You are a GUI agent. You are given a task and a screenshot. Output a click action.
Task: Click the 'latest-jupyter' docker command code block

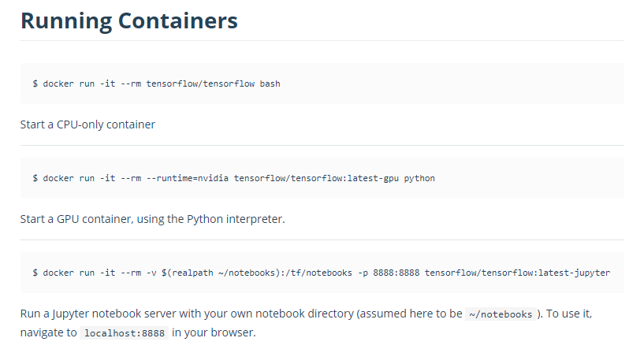click(x=322, y=273)
